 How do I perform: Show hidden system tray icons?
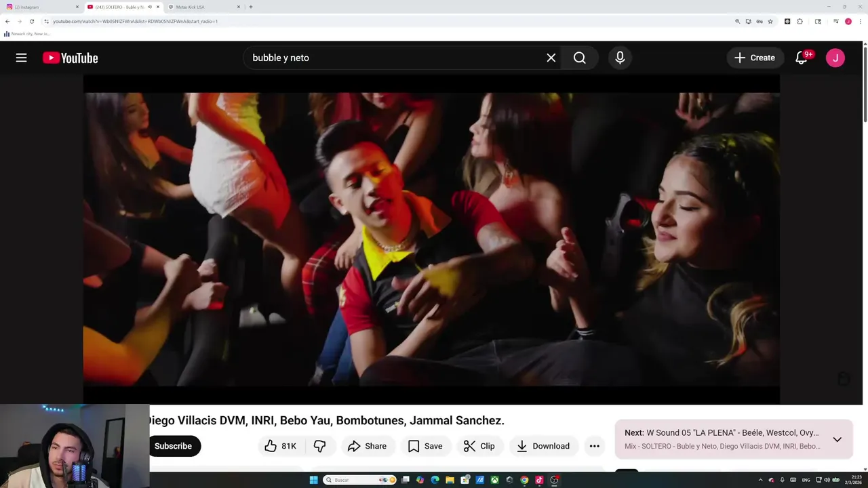760,480
